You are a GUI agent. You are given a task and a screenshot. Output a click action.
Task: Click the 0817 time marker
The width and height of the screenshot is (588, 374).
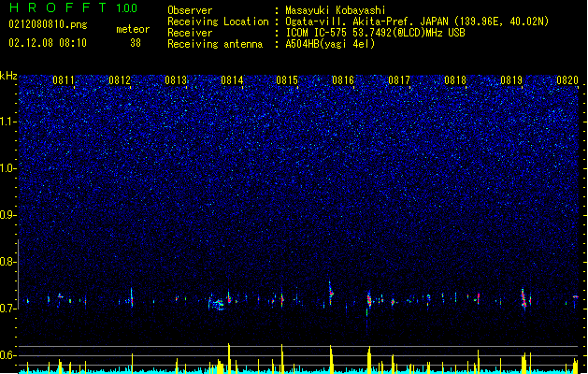click(x=399, y=80)
